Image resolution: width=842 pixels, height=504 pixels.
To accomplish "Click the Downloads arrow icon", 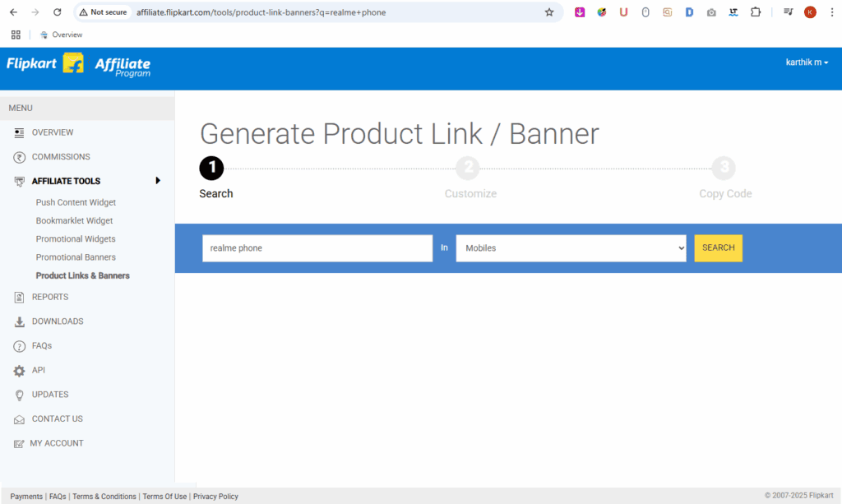I will (x=19, y=321).
